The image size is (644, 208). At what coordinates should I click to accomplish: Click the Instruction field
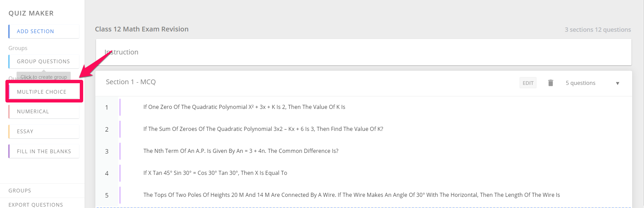364,52
